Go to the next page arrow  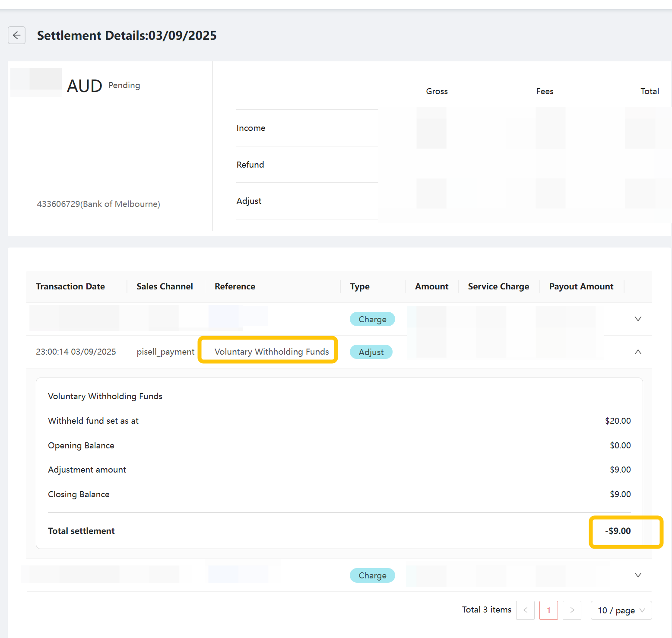coord(572,610)
